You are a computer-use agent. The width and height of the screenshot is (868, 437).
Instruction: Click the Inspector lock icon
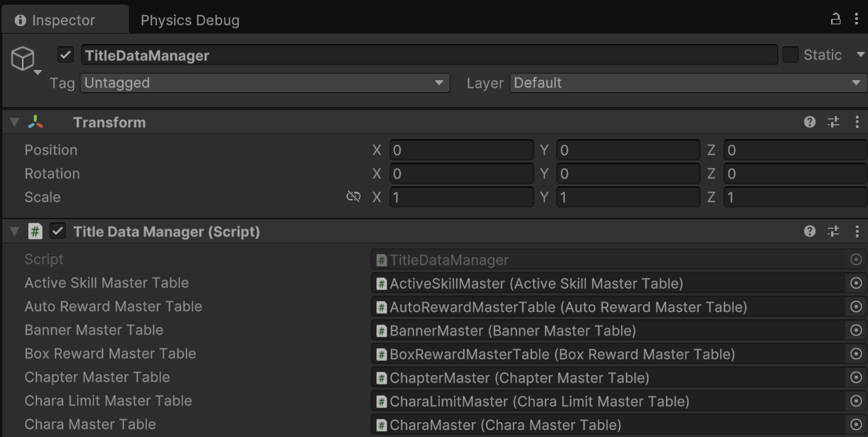pyautogui.click(x=837, y=20)
